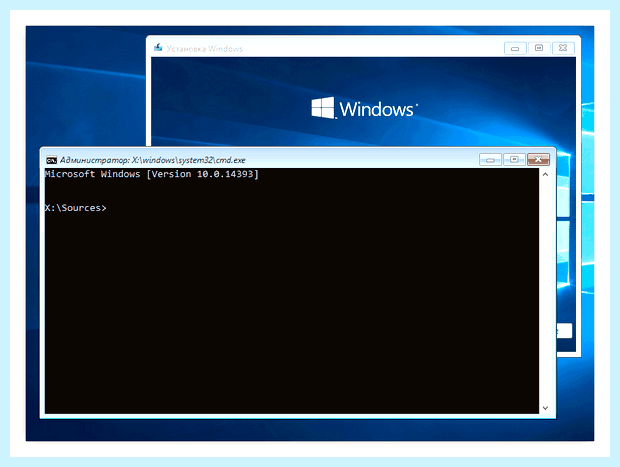Click the cmd.exe icon in command prompt title bar
Screen dimensions: 620x467
(51, 160)
